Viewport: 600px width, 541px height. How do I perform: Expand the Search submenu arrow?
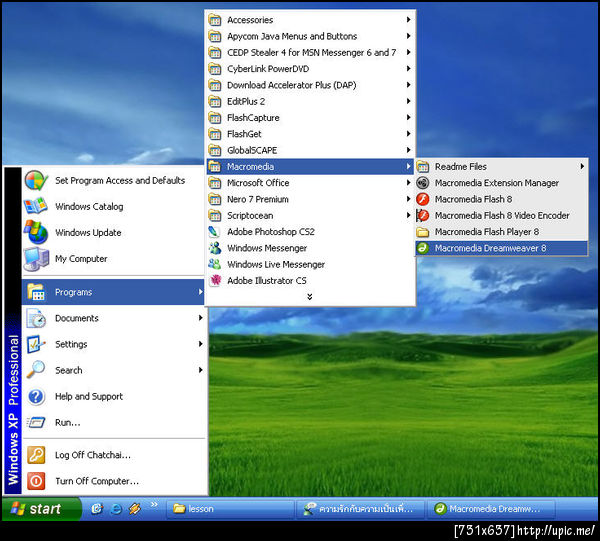(200, 370)
